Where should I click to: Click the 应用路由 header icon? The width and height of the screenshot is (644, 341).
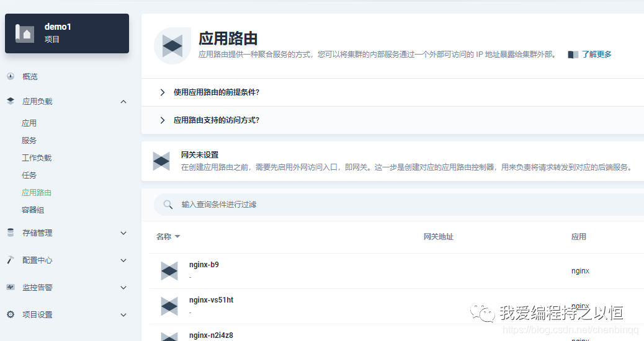[172, 46]
